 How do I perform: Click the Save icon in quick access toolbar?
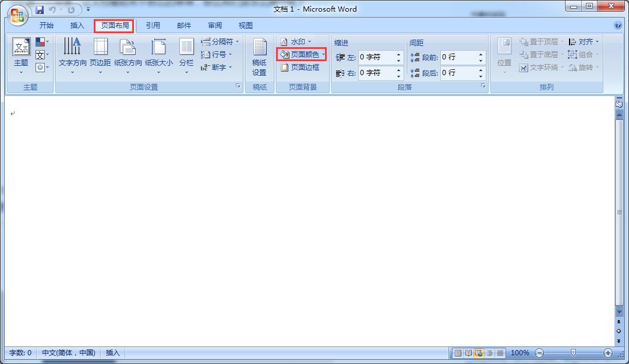coord(40,10)
